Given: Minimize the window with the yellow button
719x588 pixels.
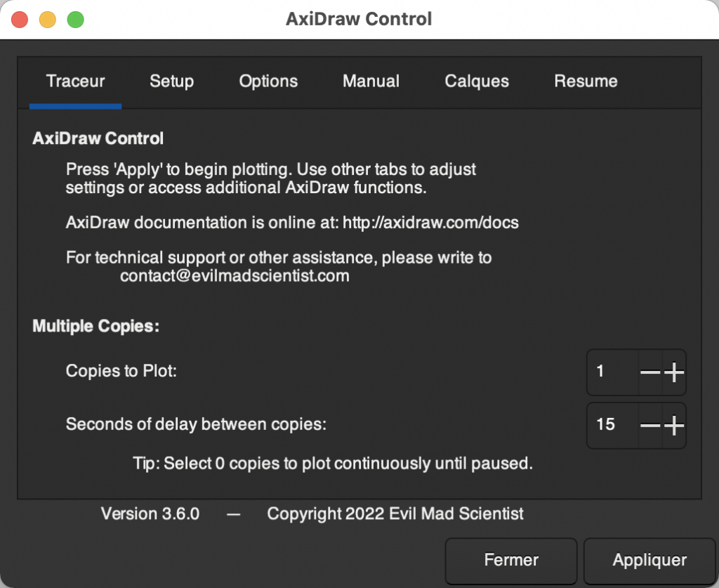Looking at the screenshot, I should pyautogui.click(x=48, y=20).
